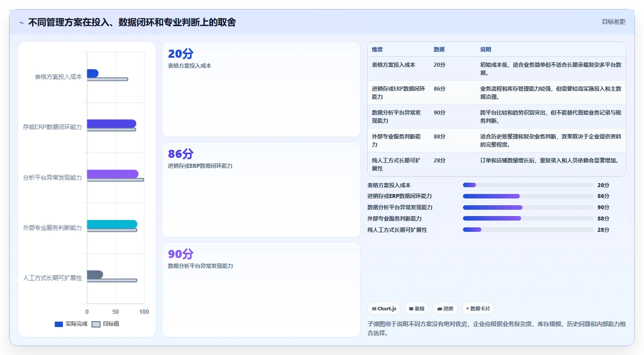
Task: Toggle the 实际完成 legend item
Action: [x=71, y=324]
